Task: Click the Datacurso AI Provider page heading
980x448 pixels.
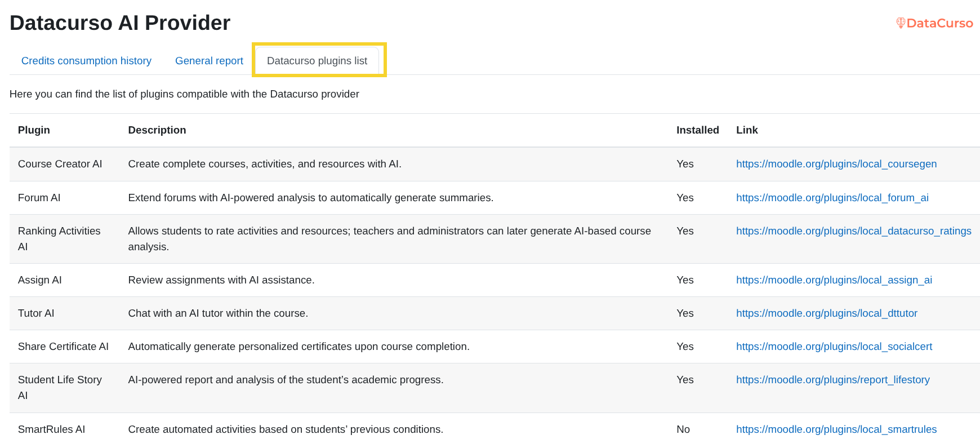Action: (x=120, y=23)
